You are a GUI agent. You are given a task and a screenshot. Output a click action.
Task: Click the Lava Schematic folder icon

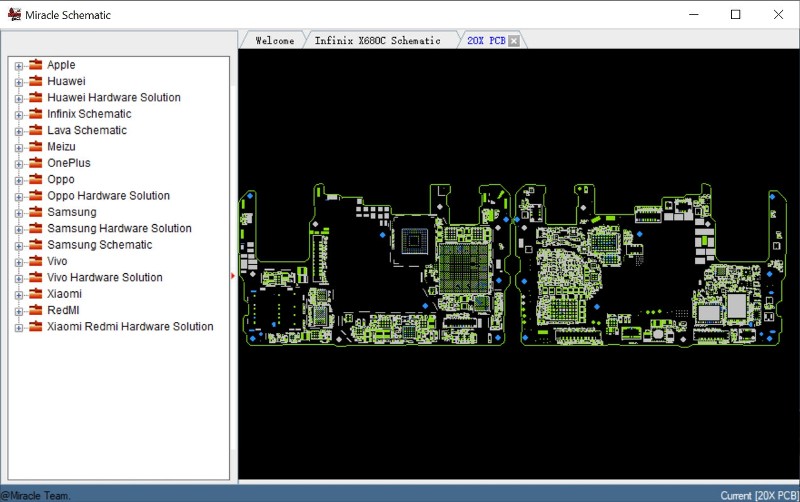pyautogui.click(x=35, y=130)
